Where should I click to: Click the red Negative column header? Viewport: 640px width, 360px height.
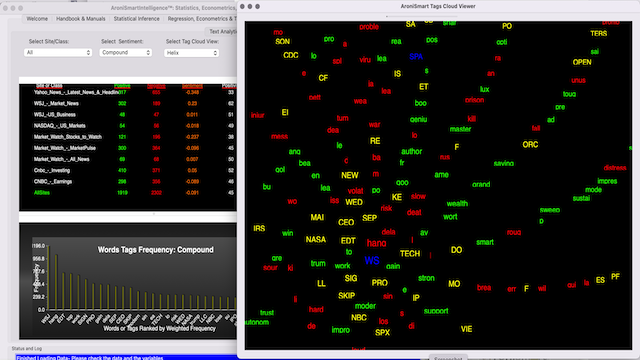coord(156,86)
